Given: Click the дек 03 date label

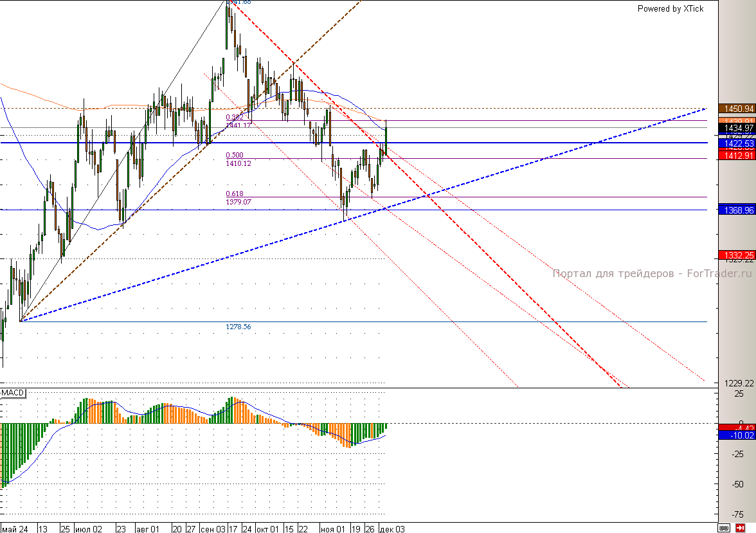Looking at the screenshot, I should (x=392, y=528).
